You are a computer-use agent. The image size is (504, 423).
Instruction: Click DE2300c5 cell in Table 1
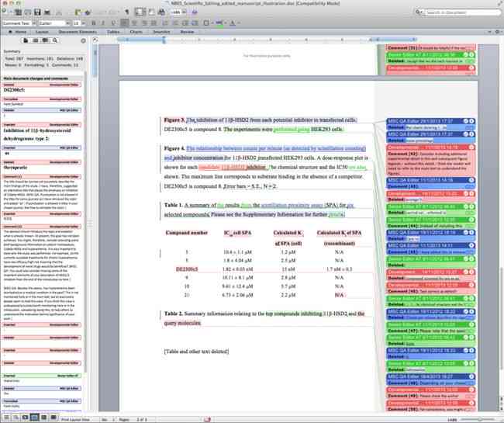(x=187, y=269)
